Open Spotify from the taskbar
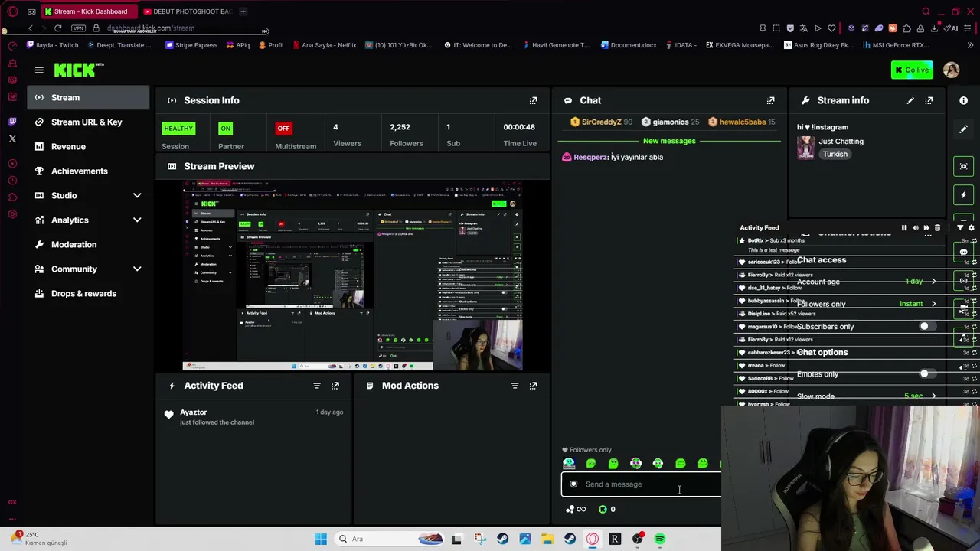 click(x=660, y=540)
